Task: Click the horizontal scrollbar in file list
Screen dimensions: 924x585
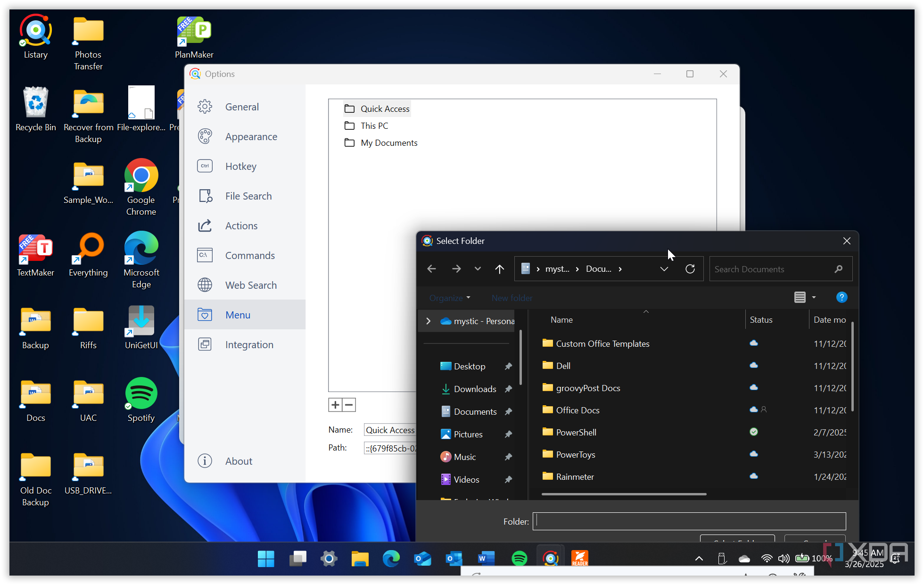Action: click(x=624, y=494)
